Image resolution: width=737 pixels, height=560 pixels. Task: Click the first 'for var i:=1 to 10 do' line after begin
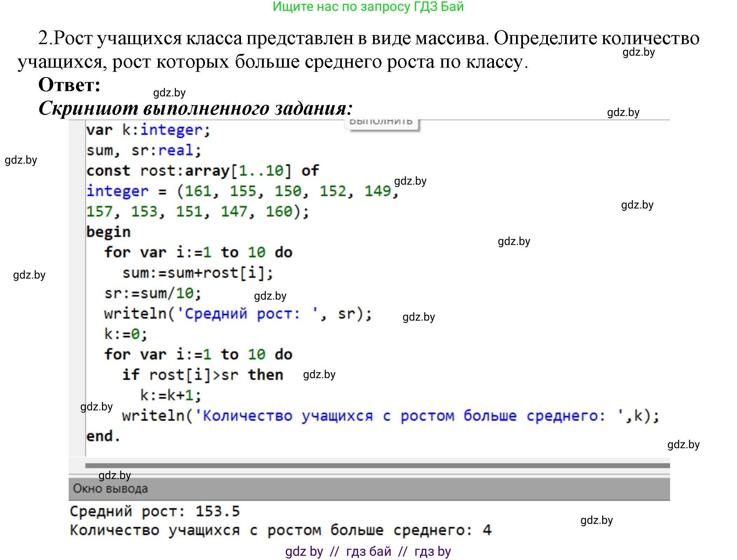coord(198,253)
